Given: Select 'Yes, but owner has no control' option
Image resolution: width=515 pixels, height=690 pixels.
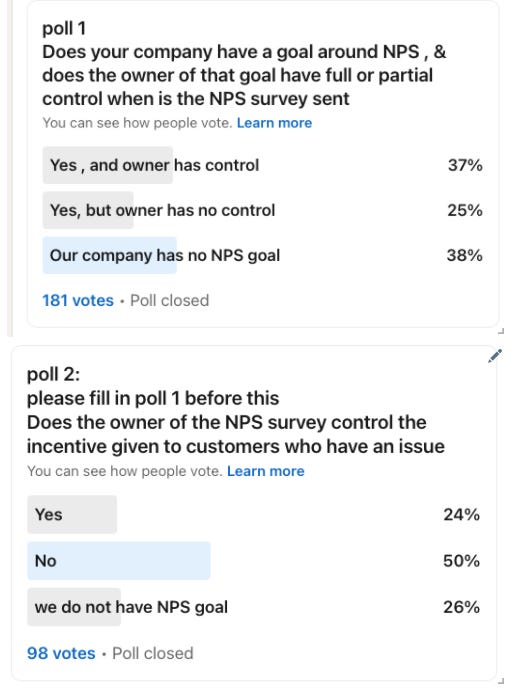Looking at the screenshot, I should 263,210.
